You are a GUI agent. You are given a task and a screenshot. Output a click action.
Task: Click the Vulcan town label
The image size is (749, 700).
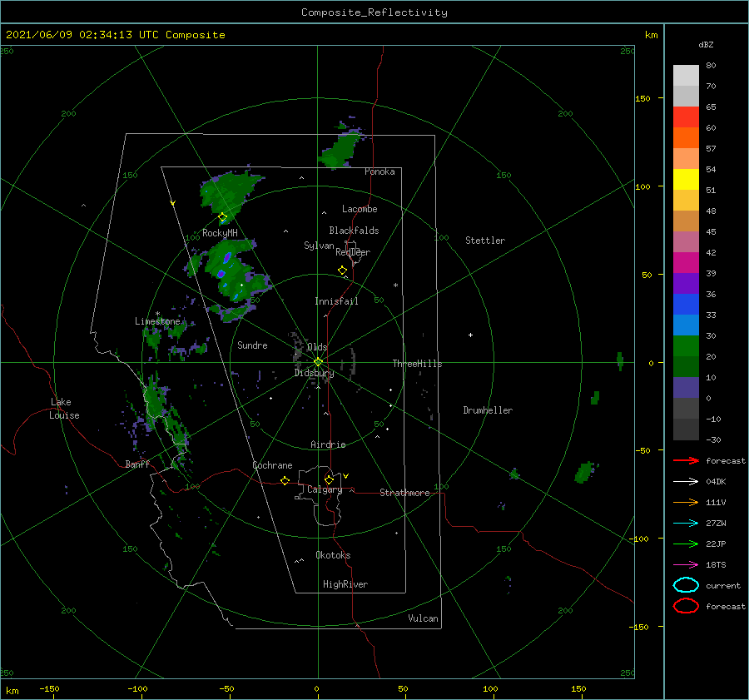tap(423, 618)
